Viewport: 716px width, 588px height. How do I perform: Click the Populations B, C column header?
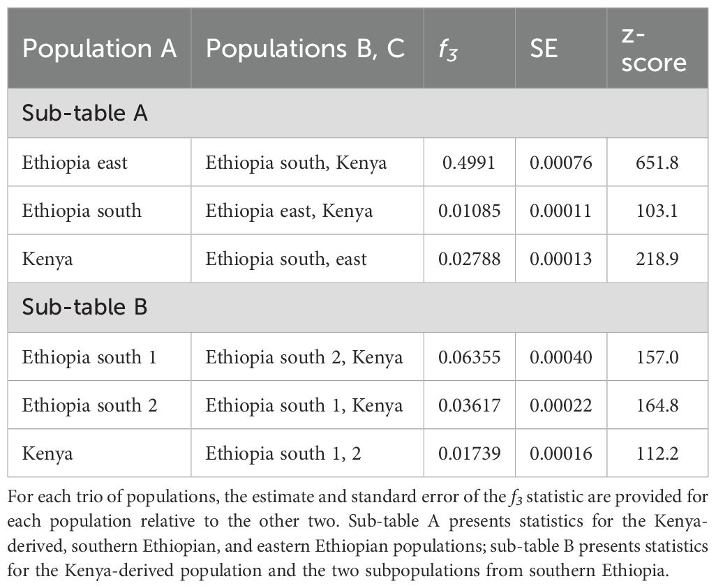tap(306, 50)
